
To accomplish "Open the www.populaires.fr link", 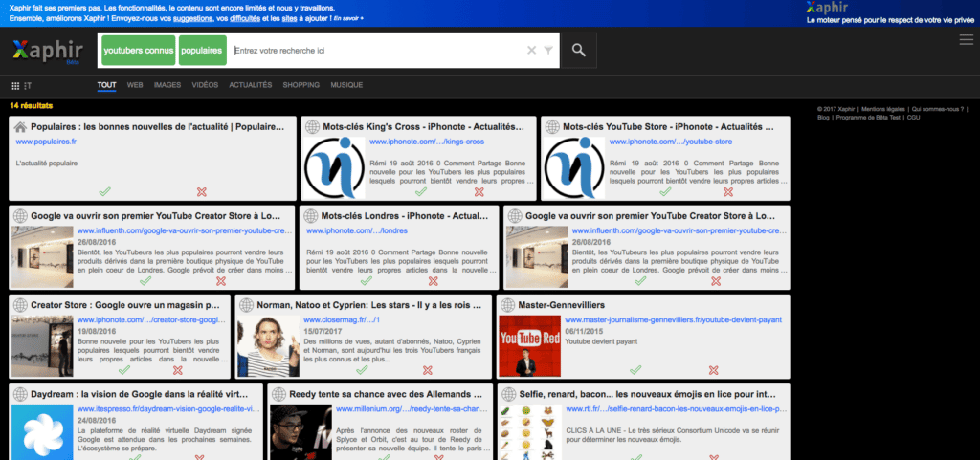I will 46,142.
